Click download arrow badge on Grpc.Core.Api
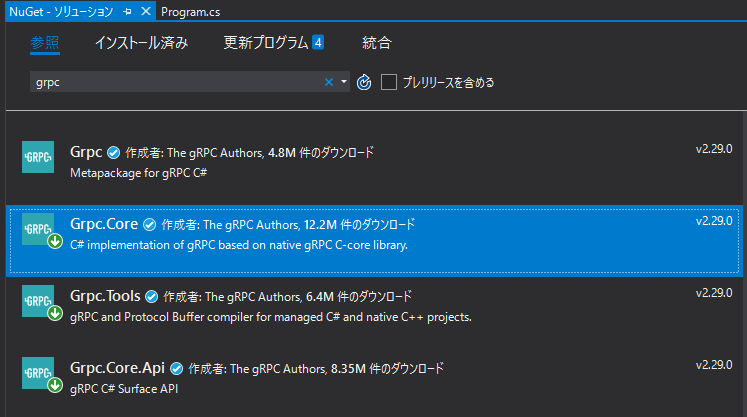 click(x=55, y=385)
